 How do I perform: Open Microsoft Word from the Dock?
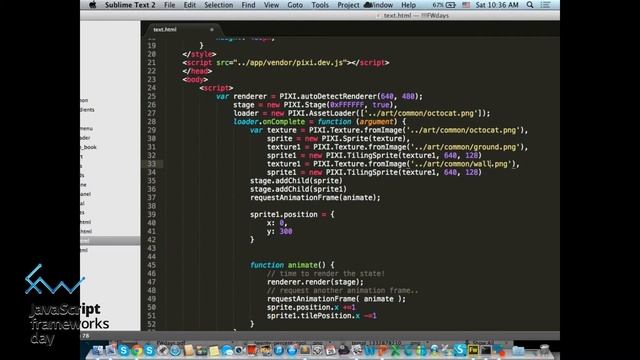(x=369, y=350)
